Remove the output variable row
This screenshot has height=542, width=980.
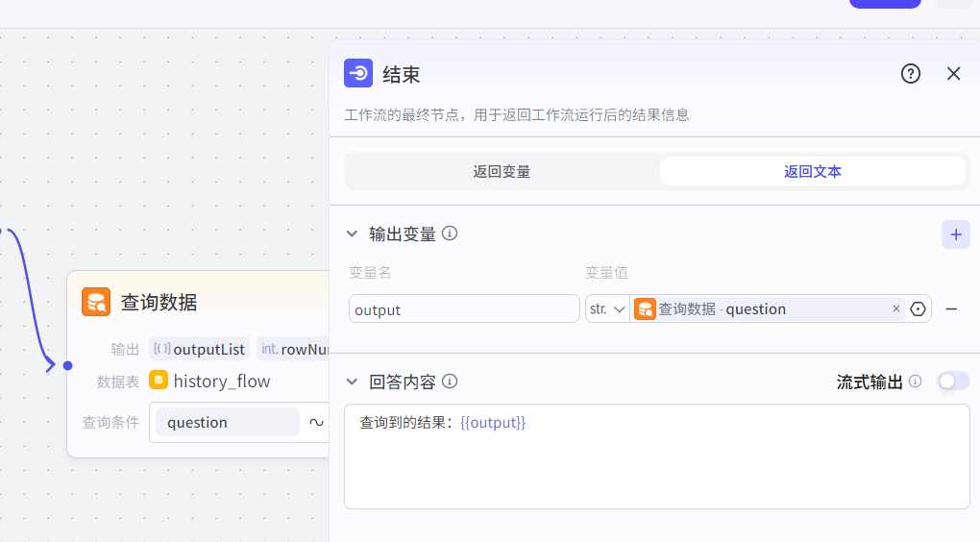coord(951,308)
